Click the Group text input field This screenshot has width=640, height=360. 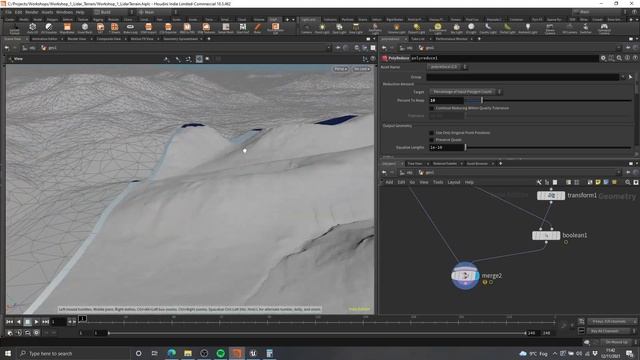523,77
